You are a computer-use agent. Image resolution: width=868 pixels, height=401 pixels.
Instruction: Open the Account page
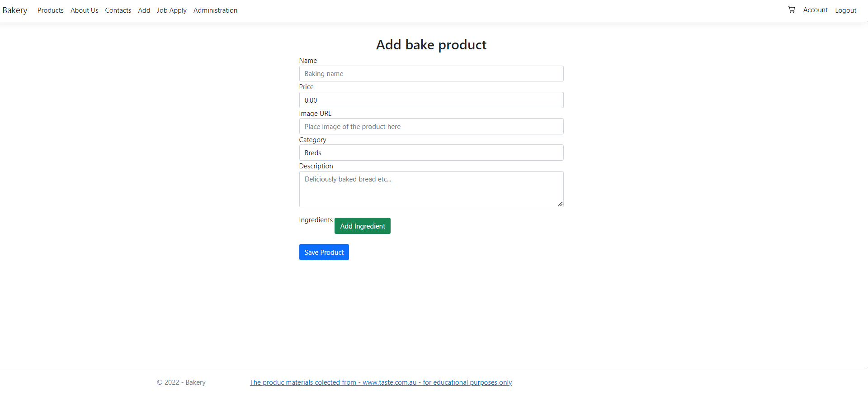[x=815, y=10]
